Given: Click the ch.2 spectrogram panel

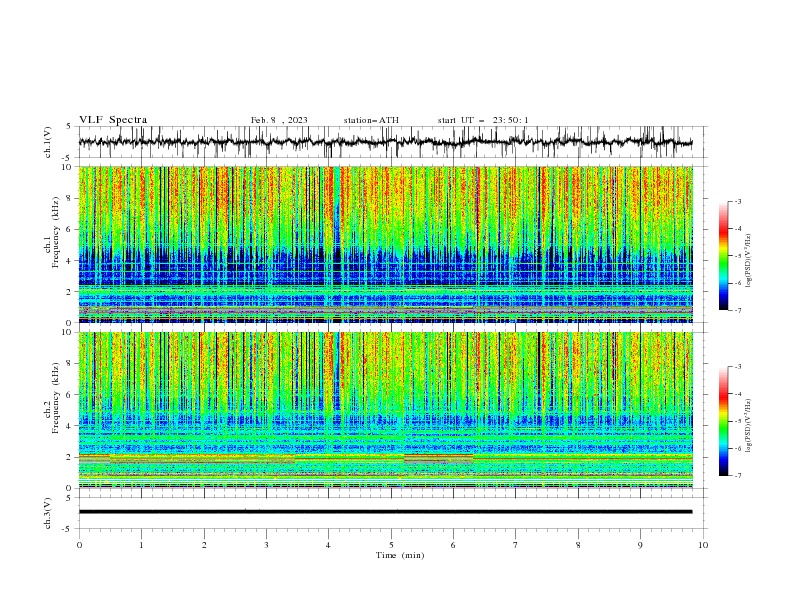Looking at the screenshot, I should (x=386, y=410).
